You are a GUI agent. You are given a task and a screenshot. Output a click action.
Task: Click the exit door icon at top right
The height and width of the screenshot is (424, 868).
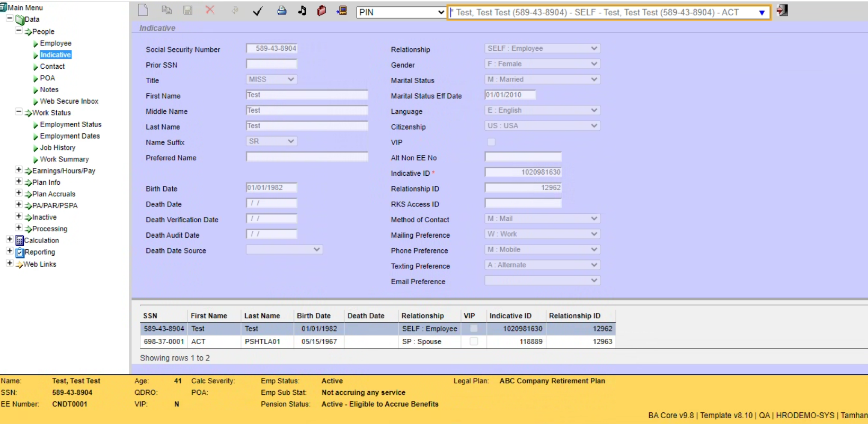point(782,11)
